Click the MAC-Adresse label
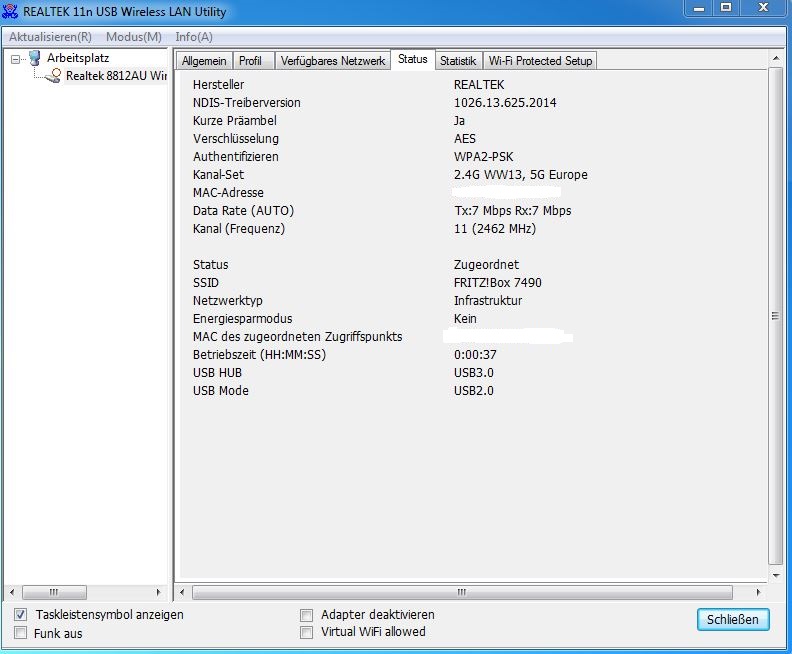Image resolution: width=792 pixels, height=654 pixels. (228, 192)
